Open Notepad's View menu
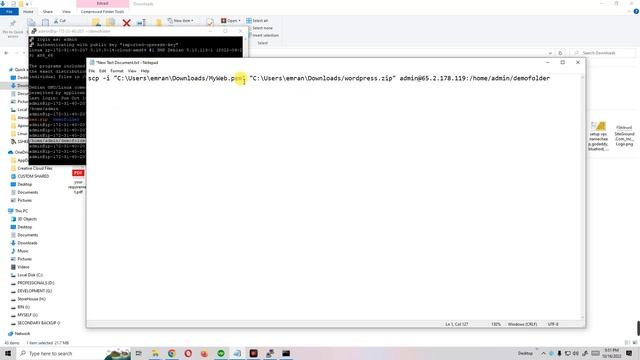The image size is (640, 360). pyautogui.click(x=132, y=71)
